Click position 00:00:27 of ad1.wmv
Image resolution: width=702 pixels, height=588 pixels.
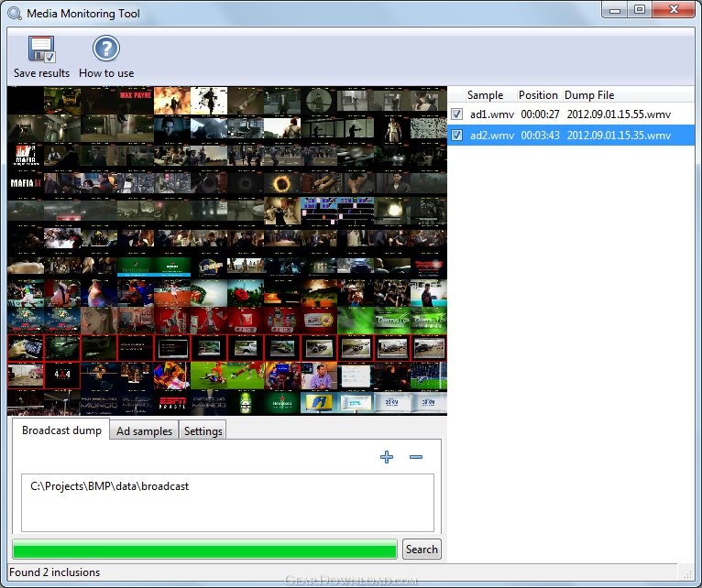[x=540, y=114]
